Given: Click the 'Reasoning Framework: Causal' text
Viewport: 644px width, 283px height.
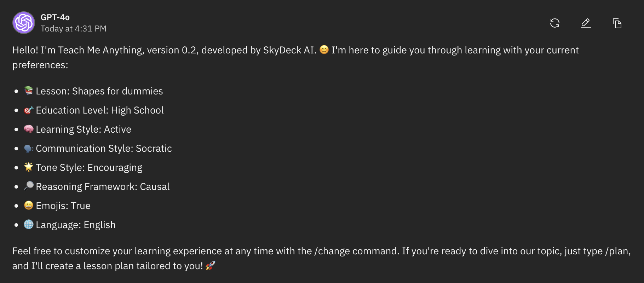Looking at the screenshot, I should pos(103,187).
